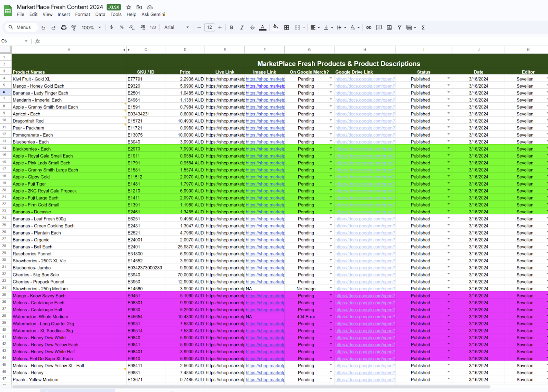
Task: Open the Tools menu
Action: (116, 14)
